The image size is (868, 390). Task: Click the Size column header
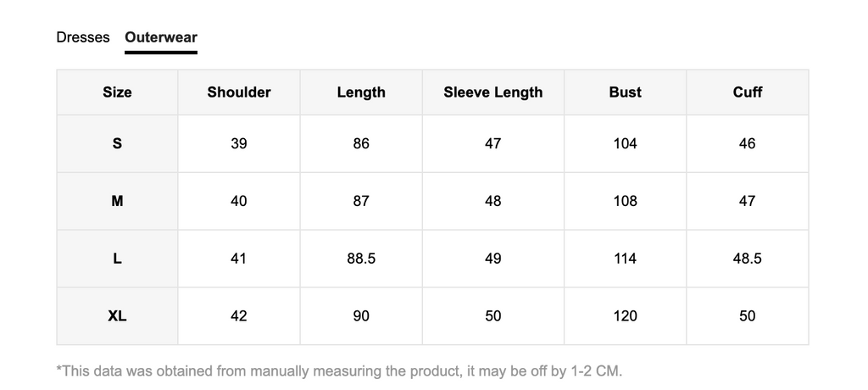pos(117,92)
